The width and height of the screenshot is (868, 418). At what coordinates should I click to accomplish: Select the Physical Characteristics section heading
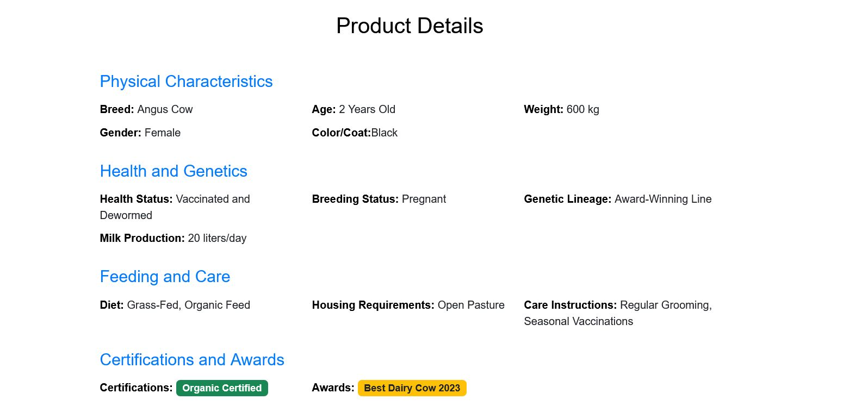tap(186, 82)
